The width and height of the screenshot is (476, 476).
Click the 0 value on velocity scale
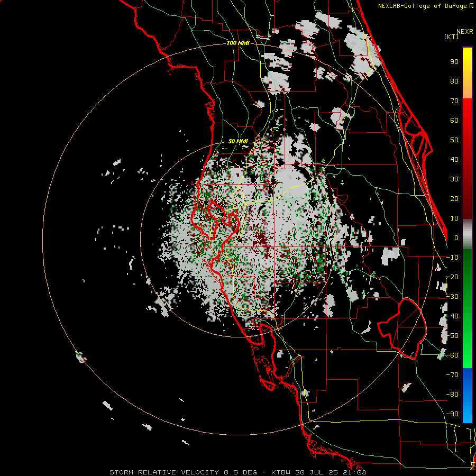(456, 238)
